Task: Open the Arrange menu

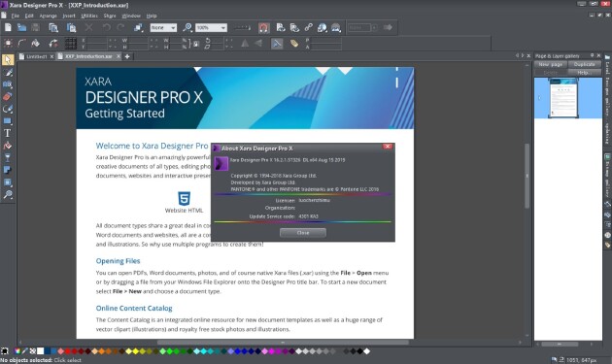Action: (x=48, y=16)
